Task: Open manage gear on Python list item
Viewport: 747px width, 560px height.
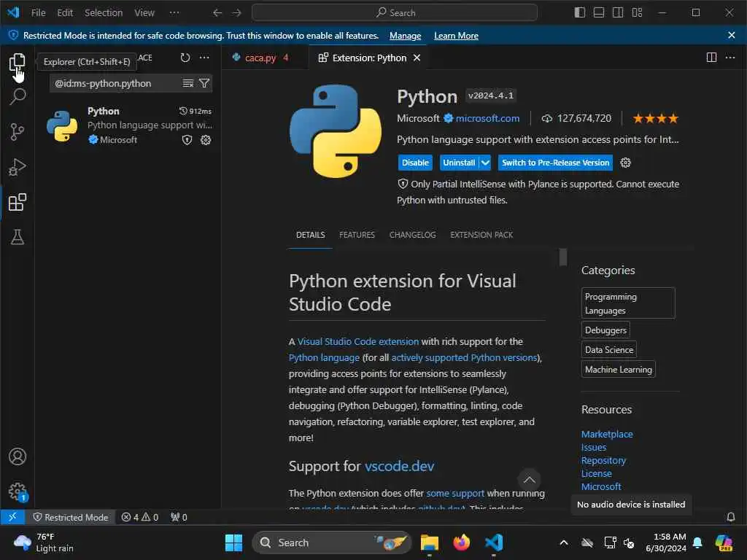Action: (x=206, y=140)
